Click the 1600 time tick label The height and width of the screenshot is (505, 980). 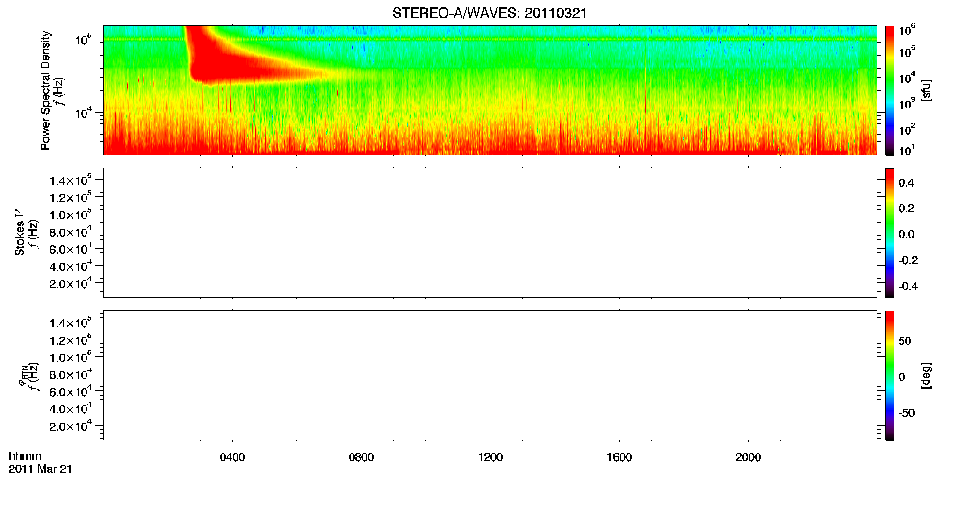pos(619,457)
